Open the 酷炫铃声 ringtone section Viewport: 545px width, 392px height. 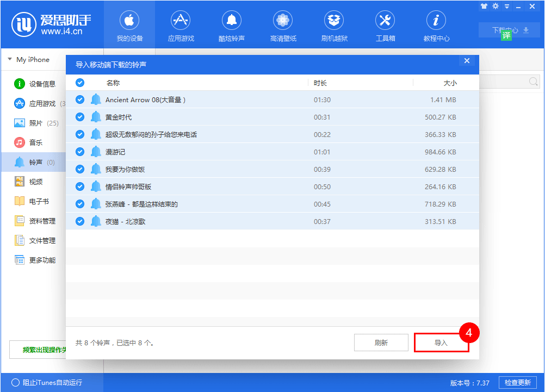(231, 25)
